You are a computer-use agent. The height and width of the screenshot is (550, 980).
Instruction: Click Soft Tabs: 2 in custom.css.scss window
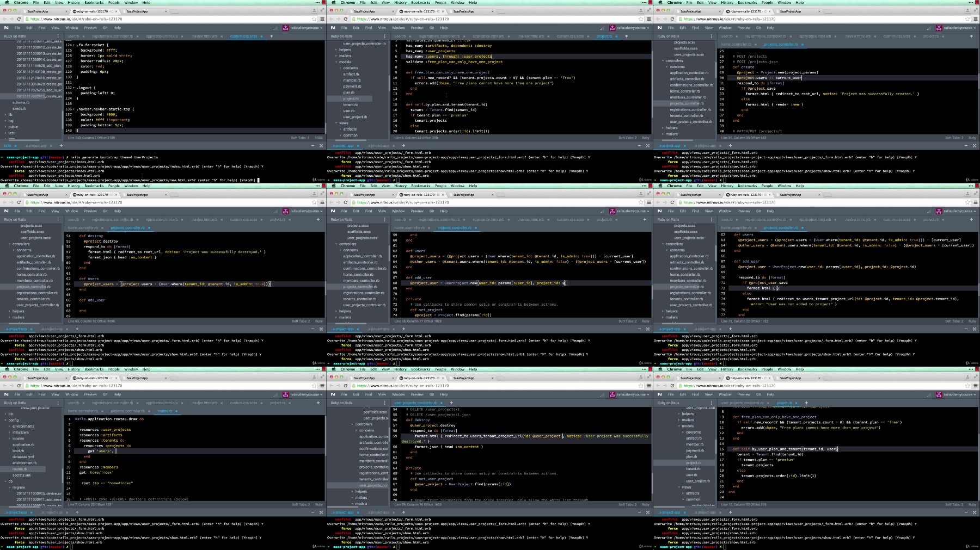click(300, 138)
